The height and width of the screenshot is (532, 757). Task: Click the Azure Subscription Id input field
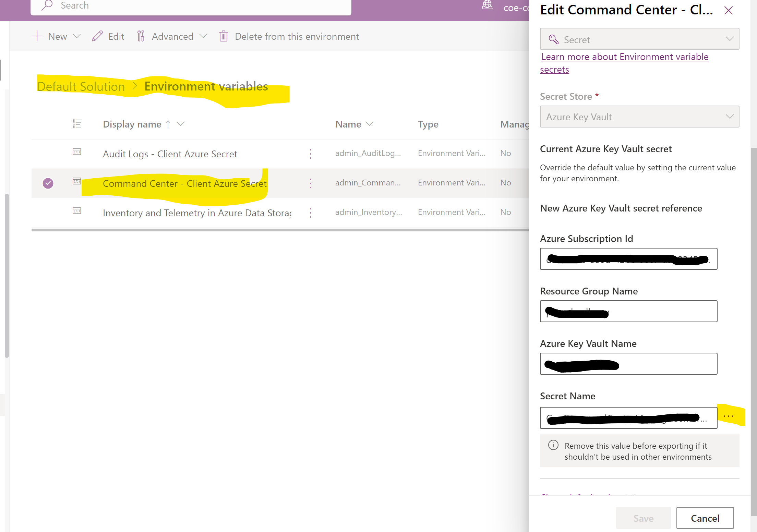[628, 259]
